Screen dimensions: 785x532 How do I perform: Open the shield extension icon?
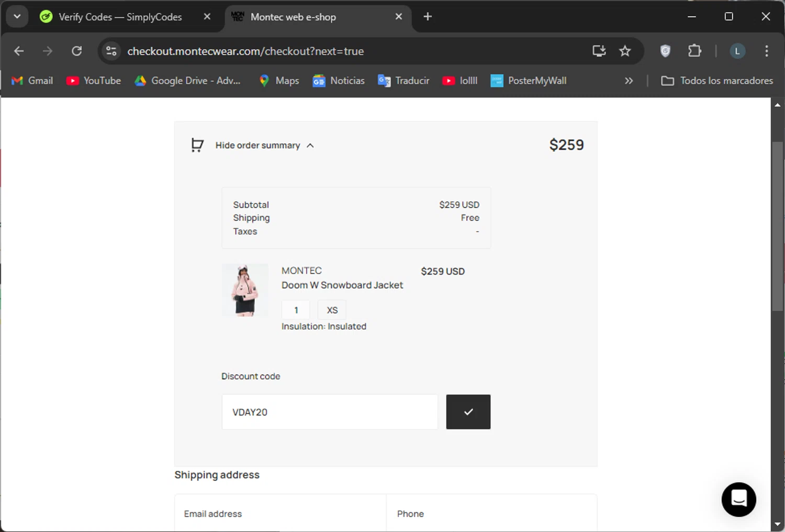[x=665, y=51]
